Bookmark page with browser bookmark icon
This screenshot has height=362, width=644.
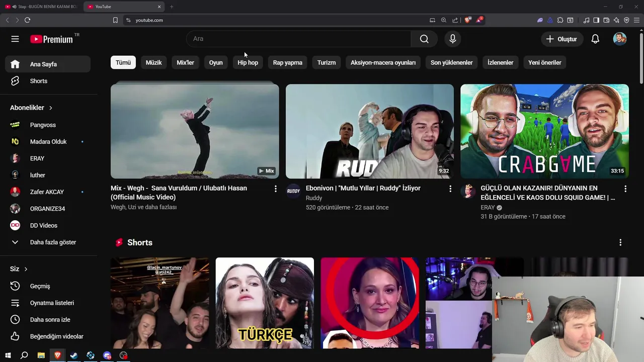coord(115,20)
